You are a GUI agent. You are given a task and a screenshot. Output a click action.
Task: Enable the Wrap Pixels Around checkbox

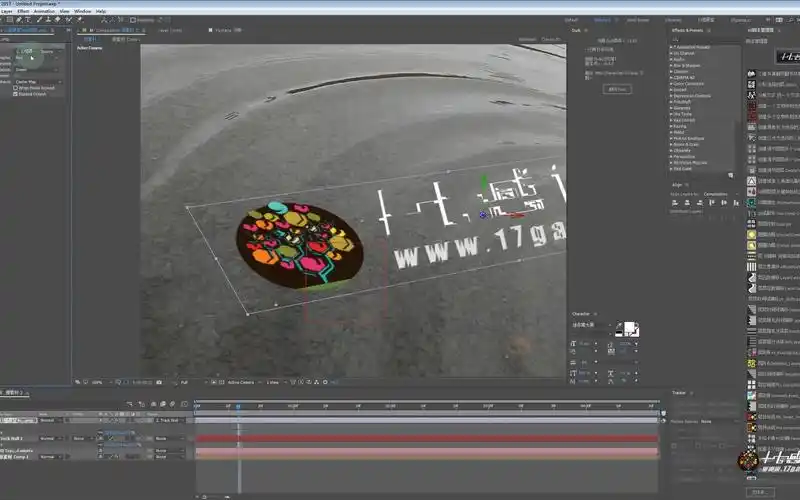(16, 88)
